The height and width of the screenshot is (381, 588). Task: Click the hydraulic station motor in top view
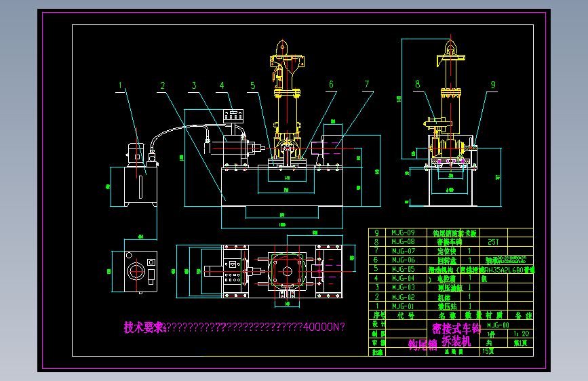(136, 270)
